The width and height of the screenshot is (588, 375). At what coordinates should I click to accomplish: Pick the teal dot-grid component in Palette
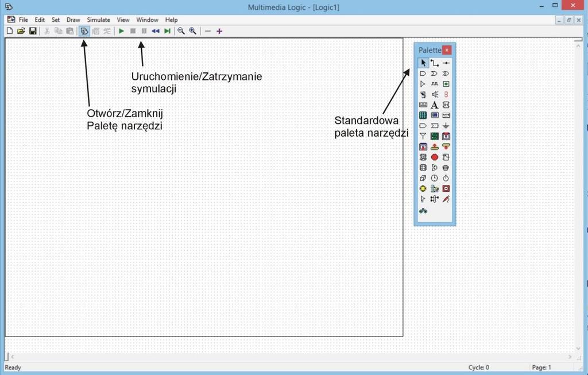click(x=423, y=115)
